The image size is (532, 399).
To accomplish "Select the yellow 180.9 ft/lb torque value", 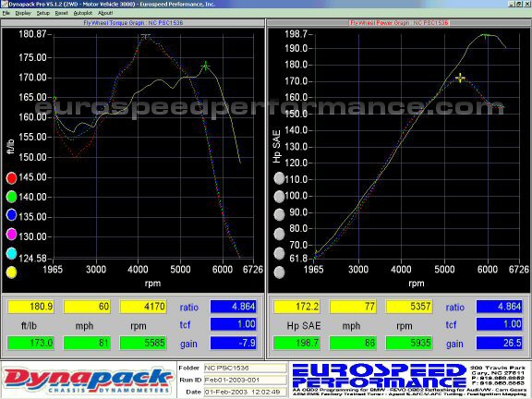I will tap(30, 307).
